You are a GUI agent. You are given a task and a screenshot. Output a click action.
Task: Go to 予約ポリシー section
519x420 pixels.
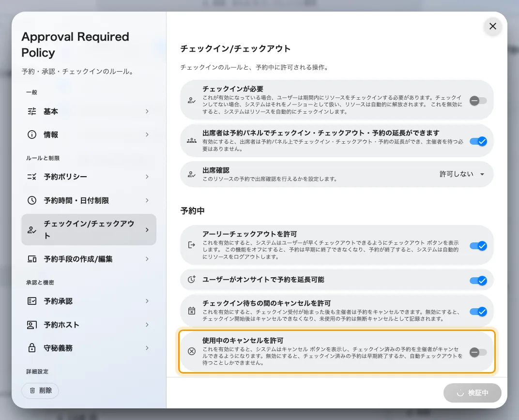click(x=89, y=177)
